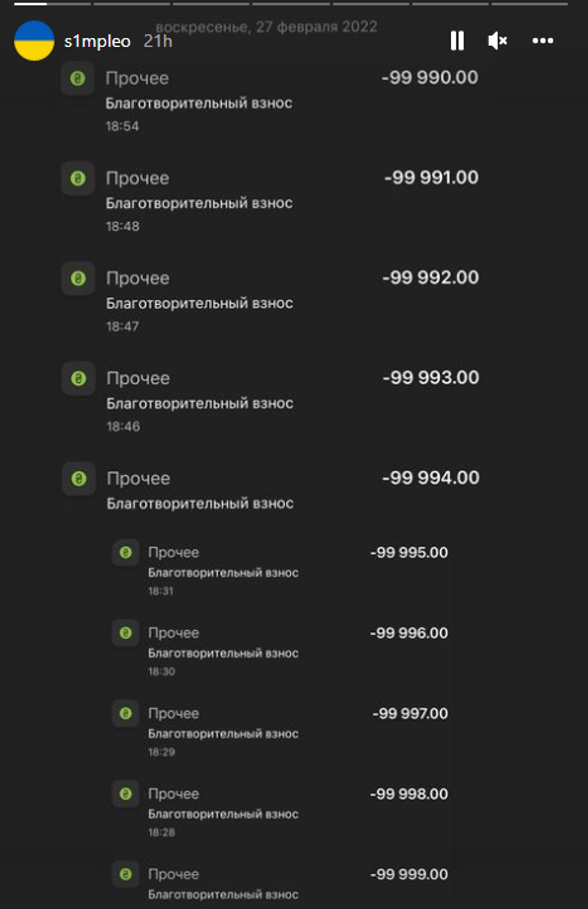Click the green e icon on the -99 994.00 row
Viewport: 588px width, 909px height.
pos(78,478)
